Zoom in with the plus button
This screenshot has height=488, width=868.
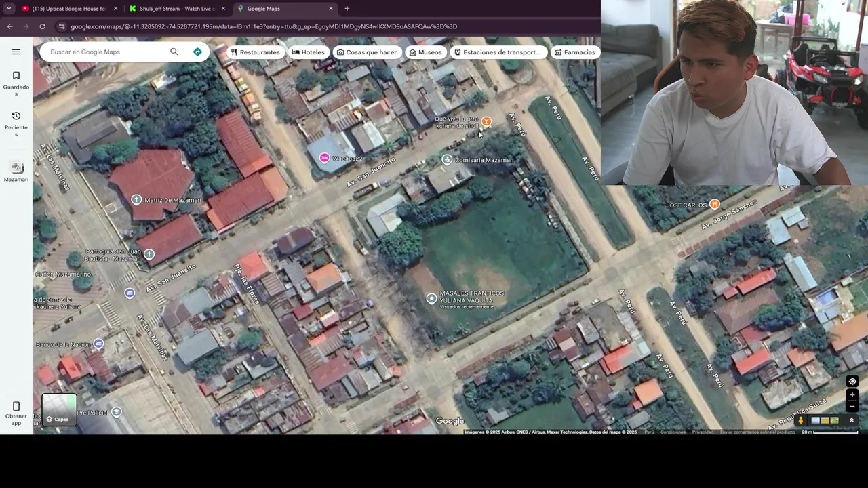pyautogui.click(x=852, y=395)
